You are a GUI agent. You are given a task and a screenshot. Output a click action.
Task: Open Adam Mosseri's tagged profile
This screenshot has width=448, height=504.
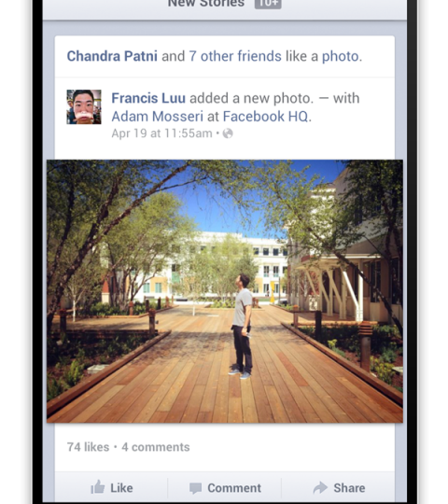point(157,117)
